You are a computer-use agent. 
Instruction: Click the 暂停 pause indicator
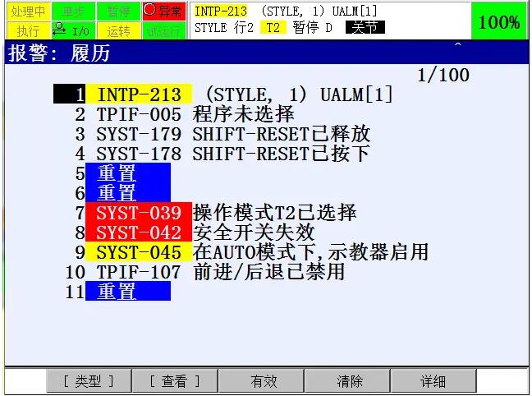[118, 12]
